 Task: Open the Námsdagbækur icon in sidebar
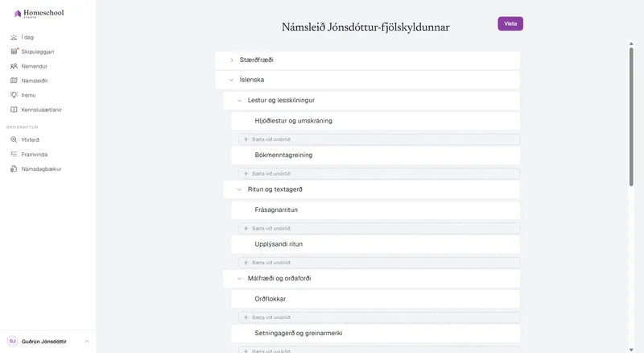(14, 169)
